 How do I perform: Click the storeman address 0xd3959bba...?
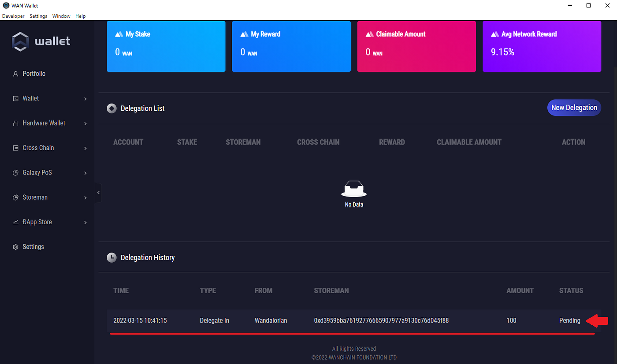tap(381, 320)
